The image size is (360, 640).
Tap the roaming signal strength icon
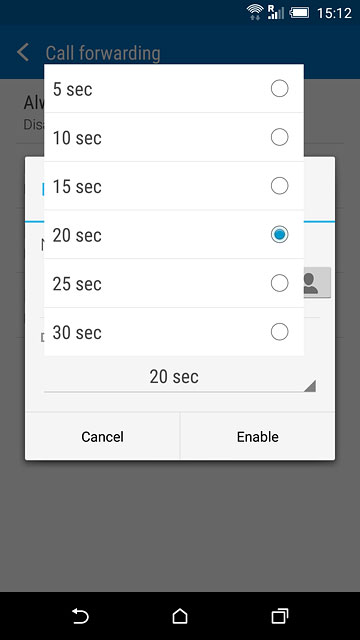[276, 12]
